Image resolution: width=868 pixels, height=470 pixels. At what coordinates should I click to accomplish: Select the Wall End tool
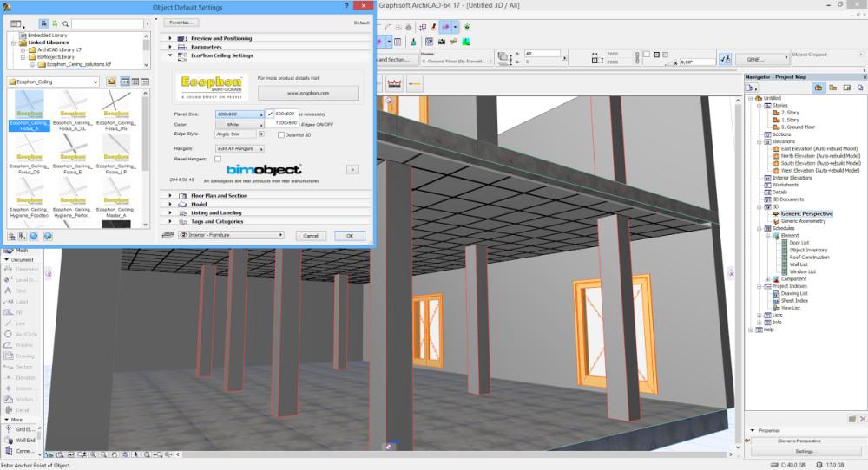click(x=20, y=441)
